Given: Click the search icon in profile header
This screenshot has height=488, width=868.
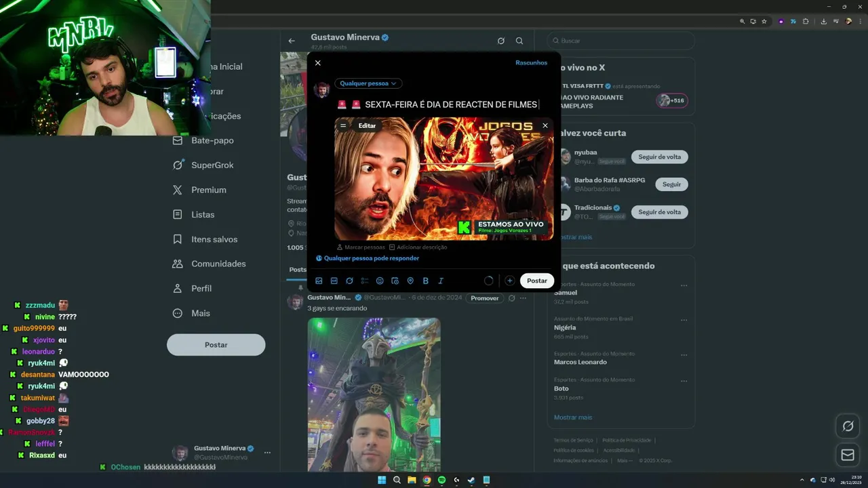Looking at the screenshot, I should (519, 41).
